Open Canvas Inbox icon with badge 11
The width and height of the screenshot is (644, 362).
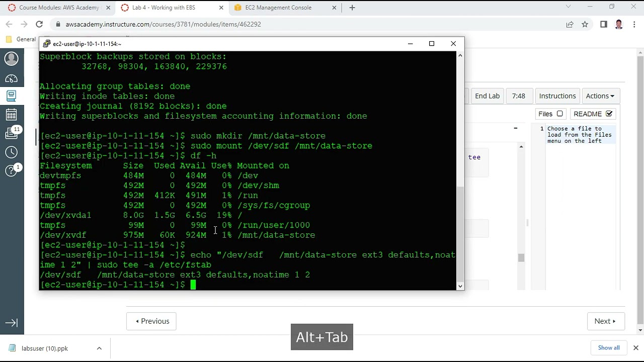pyautogui.click(x=11, y=133)
